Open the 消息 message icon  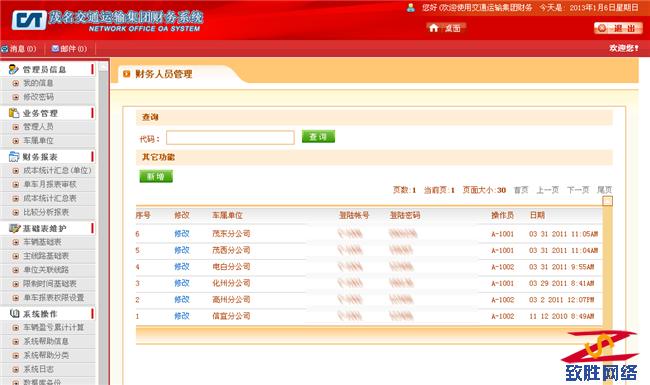click(x=5, y=49)
